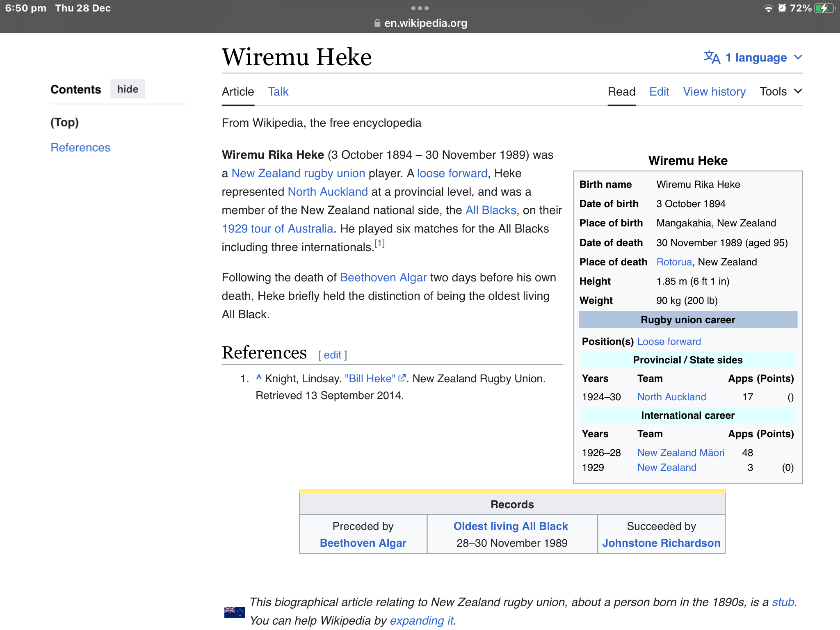Hide the Contents sidebar
The width and height of the screenshot is (840, 630).
tap(128, 89)
